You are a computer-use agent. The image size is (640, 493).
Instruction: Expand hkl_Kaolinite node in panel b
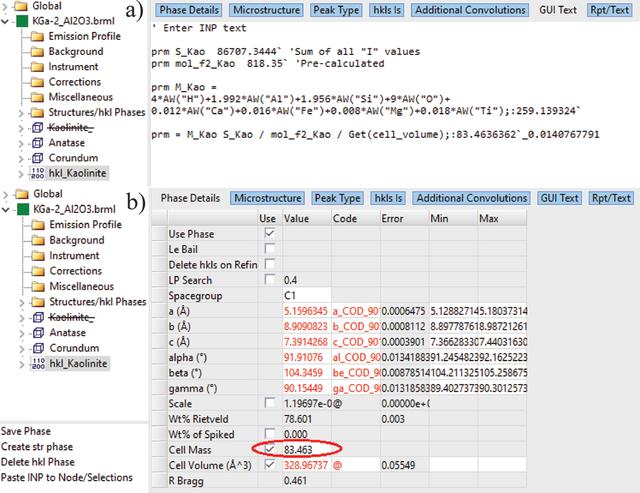[22, 364]
